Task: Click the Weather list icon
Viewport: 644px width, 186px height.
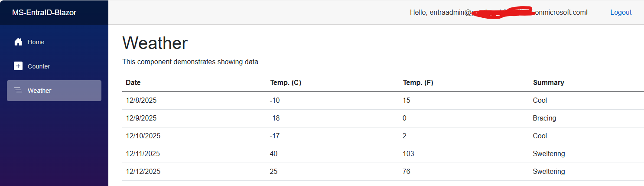Action: (x=18, y=91)
